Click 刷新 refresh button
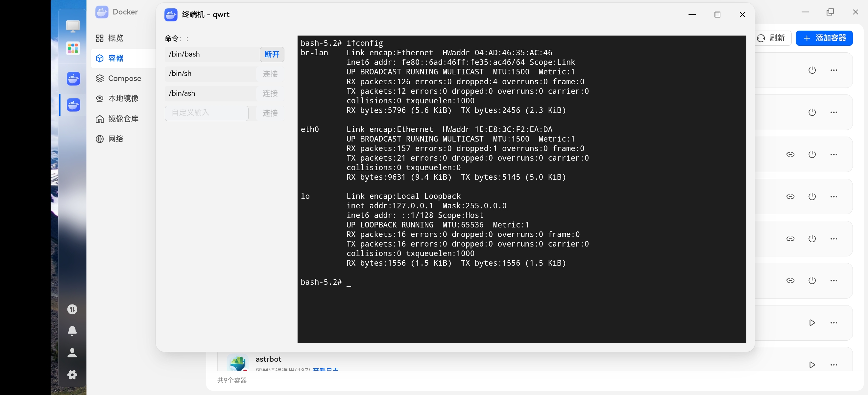The width and height of the screenshot is (868, 395). [771, 38]
